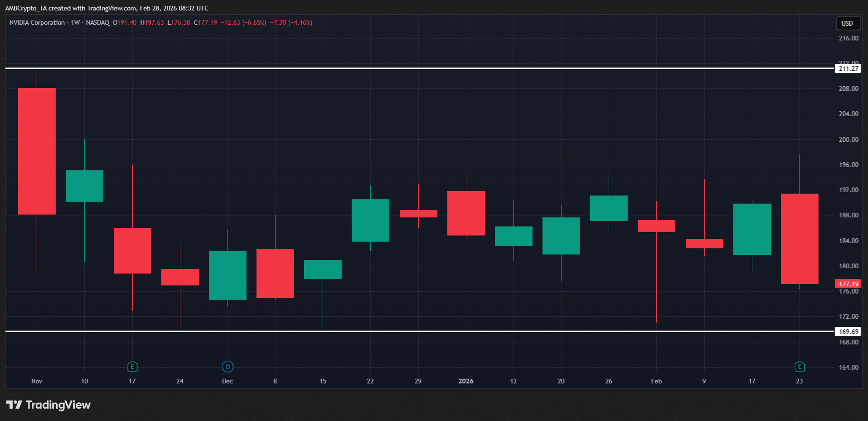Click the 200.00 price axis label
The image size is (868, 421).
(848, 139)
